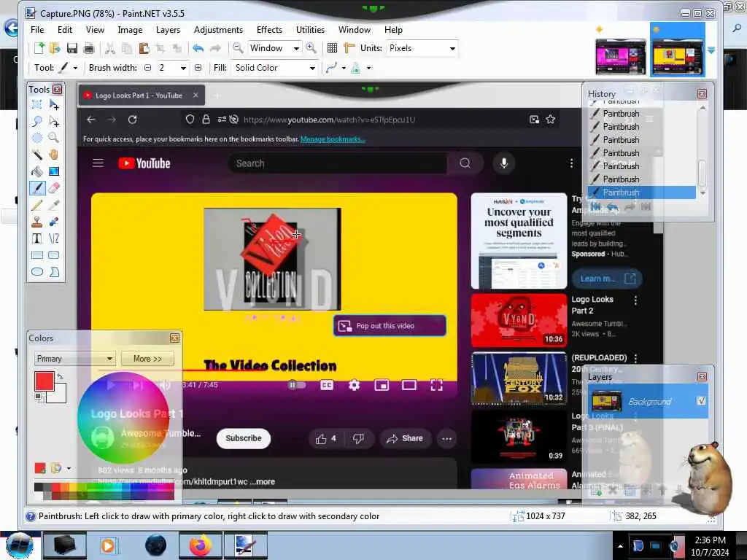This screenshot has width=747, height=560.
Task: Open the Adjustments menu
Action: click(218, 29)
